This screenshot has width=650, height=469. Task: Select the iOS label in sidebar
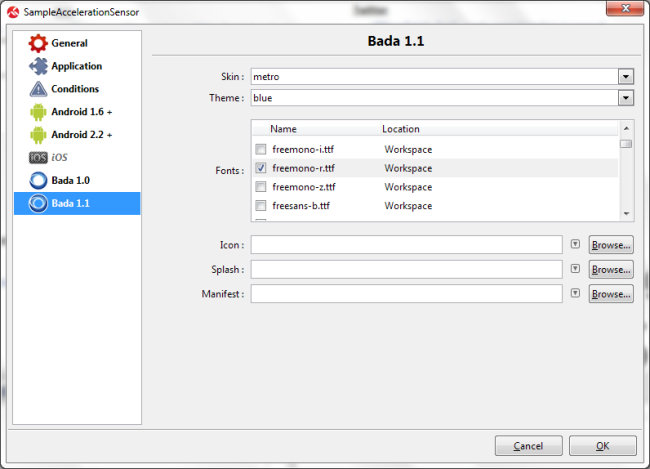pyautogui.click(x=59, y=158)
